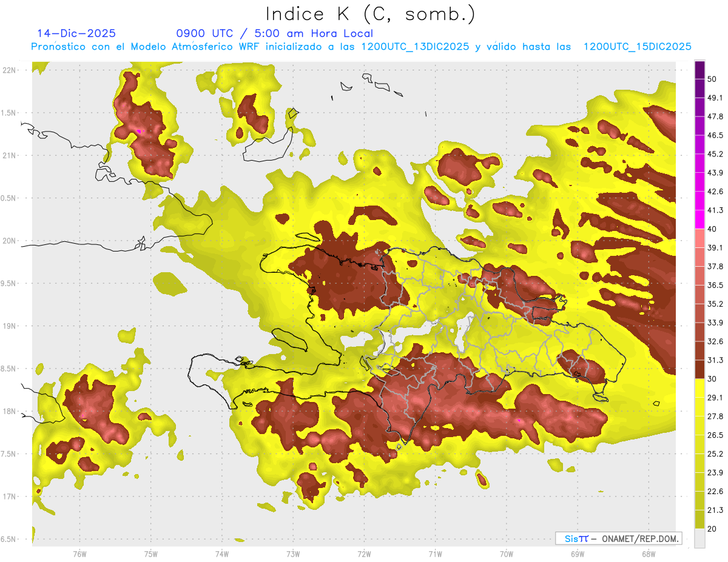
Task: Click the "21N" latitude label
Action: point(9,155)
